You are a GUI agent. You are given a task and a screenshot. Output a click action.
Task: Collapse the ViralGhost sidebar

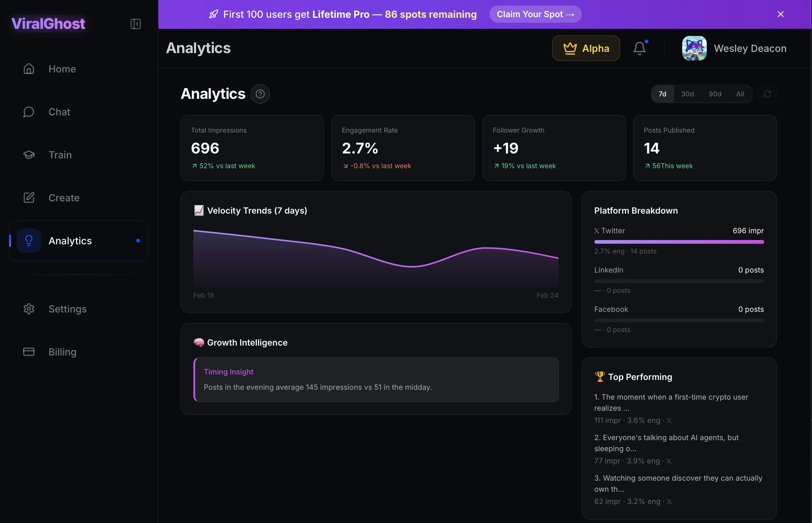pyautogui.click(x=135, y=24)
